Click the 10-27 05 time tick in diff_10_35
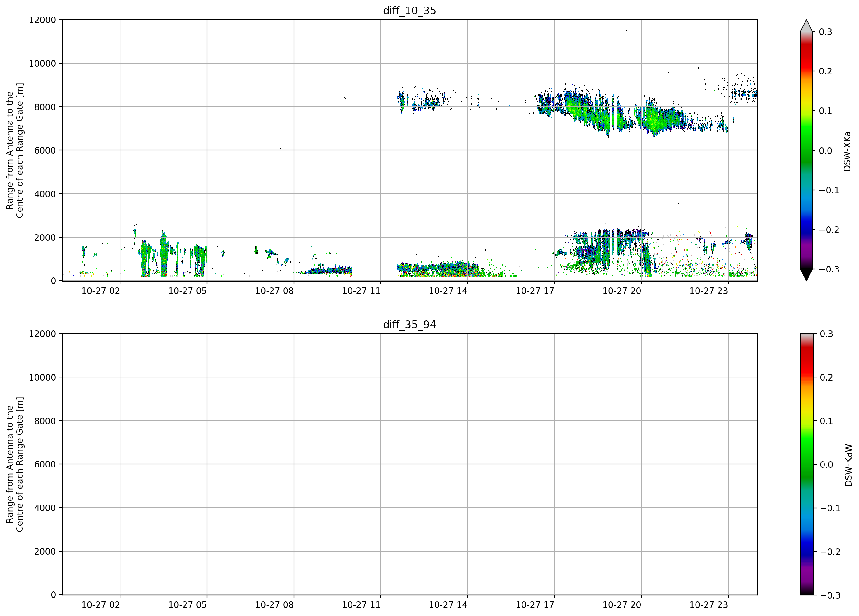 click(187, 291)
